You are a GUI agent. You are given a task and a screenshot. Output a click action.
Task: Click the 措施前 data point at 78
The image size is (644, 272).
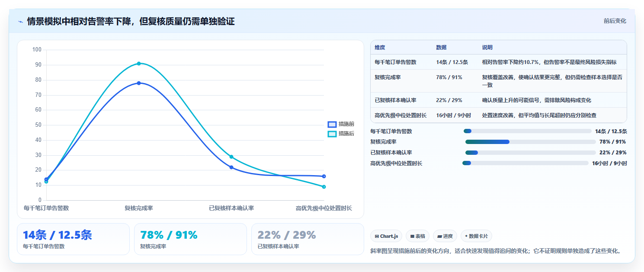pyautogui.click(x=139, y=83)
